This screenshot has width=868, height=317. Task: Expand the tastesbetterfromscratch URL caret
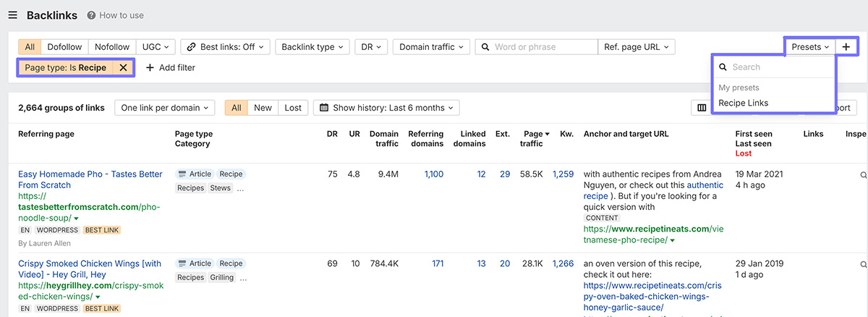click(76, 219)
